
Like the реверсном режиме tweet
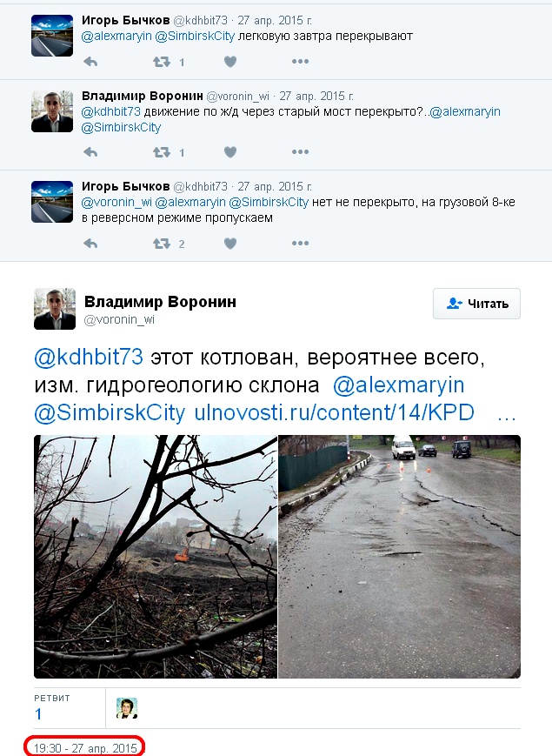230,244
